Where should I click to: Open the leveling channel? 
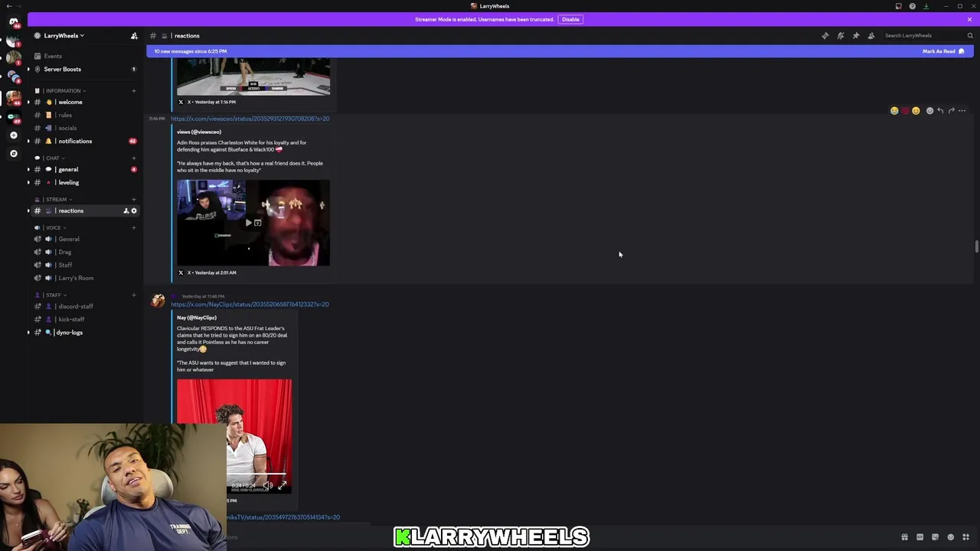[x=84, y=183]
